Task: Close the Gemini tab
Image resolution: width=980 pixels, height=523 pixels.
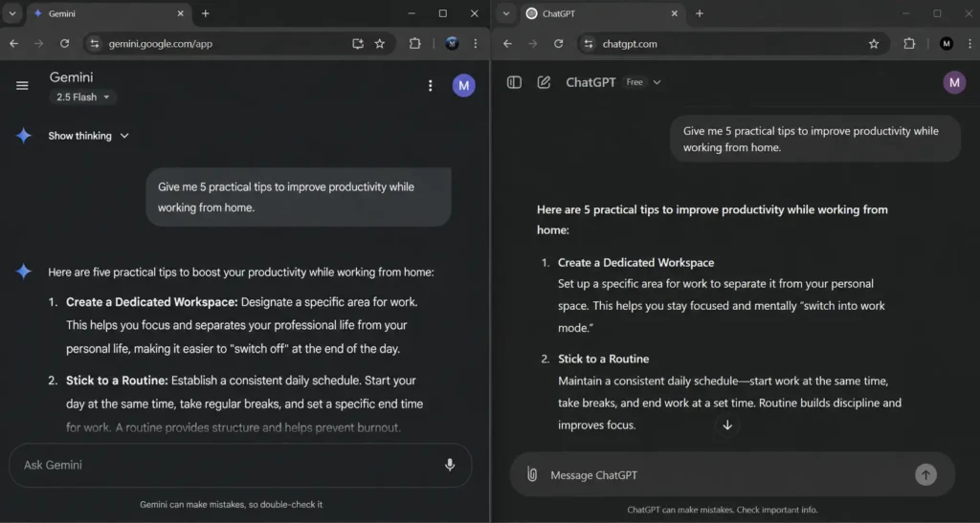Action: pyautogui.click(x=181, y=13)
